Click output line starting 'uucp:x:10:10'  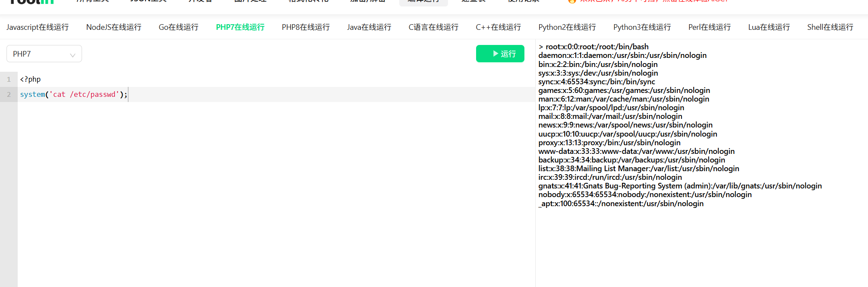tap(628, 134)
